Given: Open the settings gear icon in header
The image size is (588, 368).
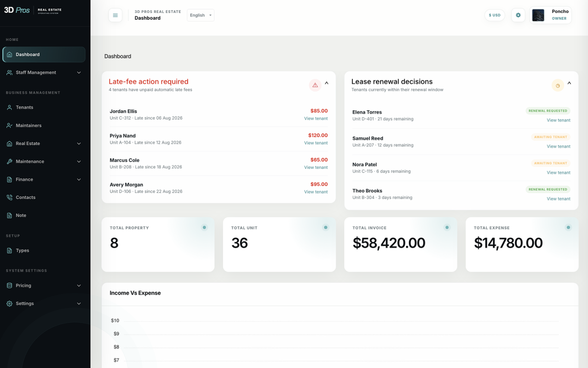Looking at the screenshot, I should pyautogui.click(x=518, y=15).
